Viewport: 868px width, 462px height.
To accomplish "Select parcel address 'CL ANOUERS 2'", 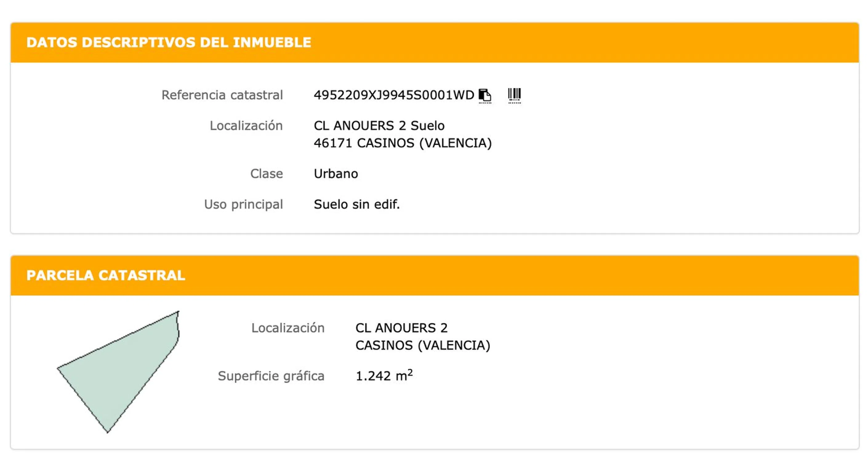I will pos(401,328).
